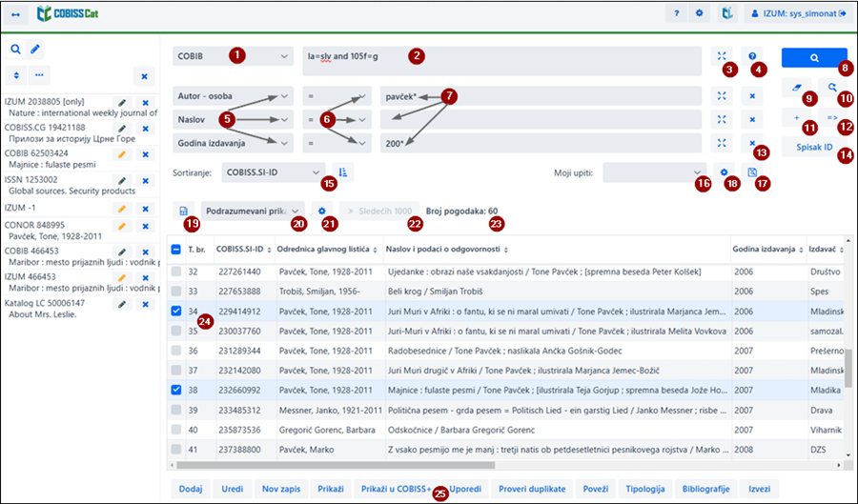Open the COBIB database dropdown

[232, 56]
